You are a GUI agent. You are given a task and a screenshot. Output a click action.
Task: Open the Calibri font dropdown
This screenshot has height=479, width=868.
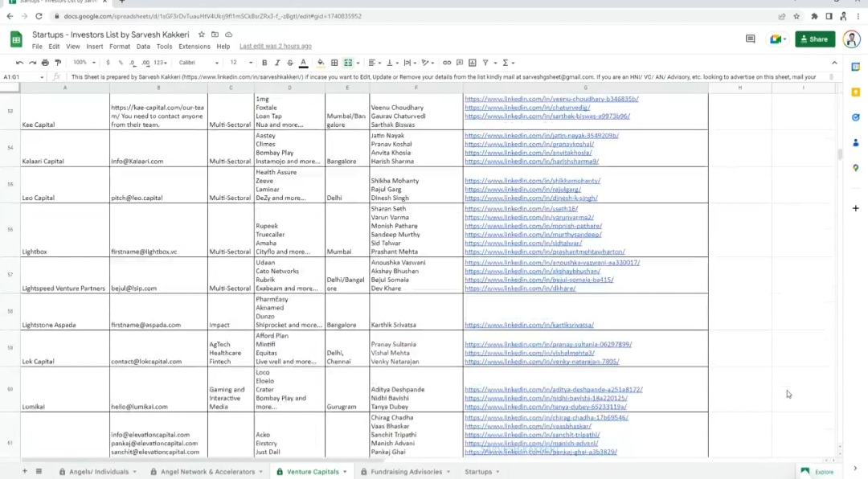click(x=197, y=63)
